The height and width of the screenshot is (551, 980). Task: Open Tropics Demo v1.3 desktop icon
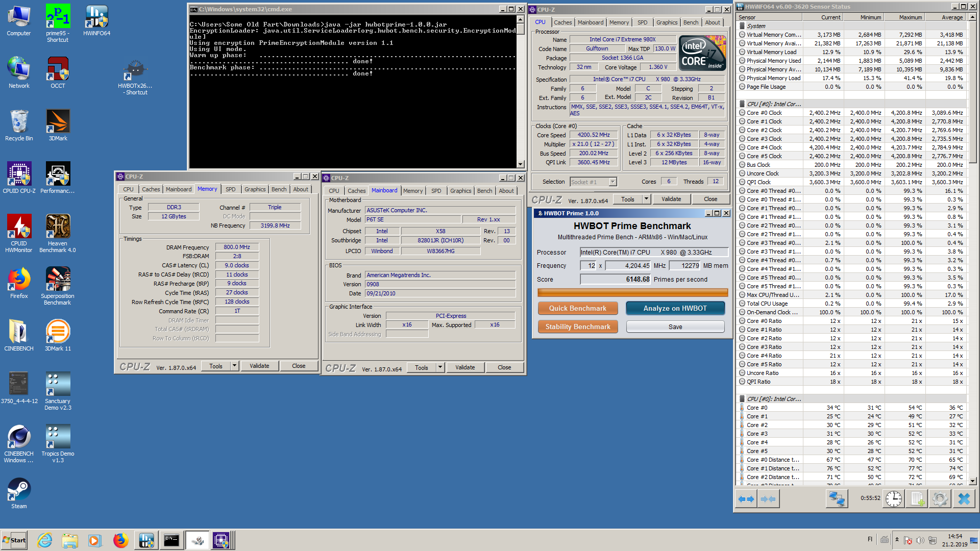click(x=58, y=444)
